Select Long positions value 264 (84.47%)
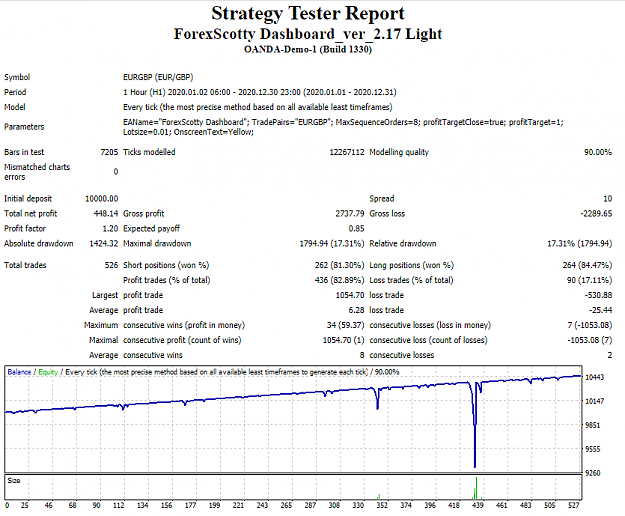The image size is (625, 516). (587, 265)
